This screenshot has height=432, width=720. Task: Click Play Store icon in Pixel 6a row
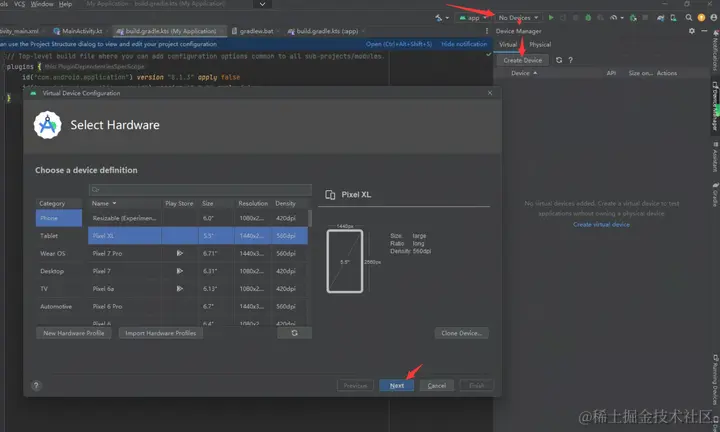180,288
